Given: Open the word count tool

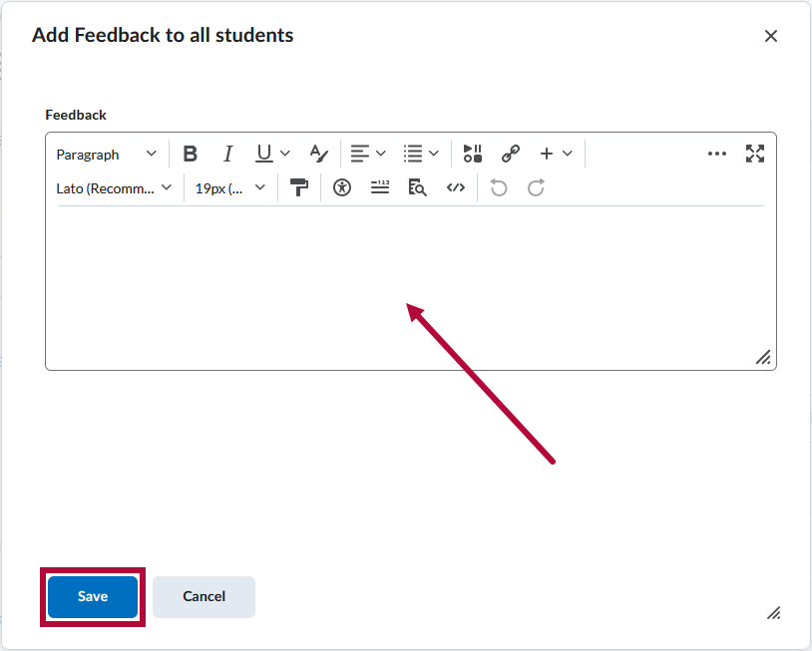Looking at the screenshot, I should coord(380,187).
